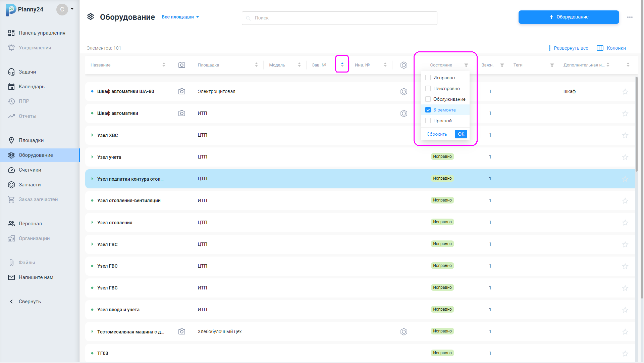
Task: Sort by the Название column
Action: pos(164,65)
